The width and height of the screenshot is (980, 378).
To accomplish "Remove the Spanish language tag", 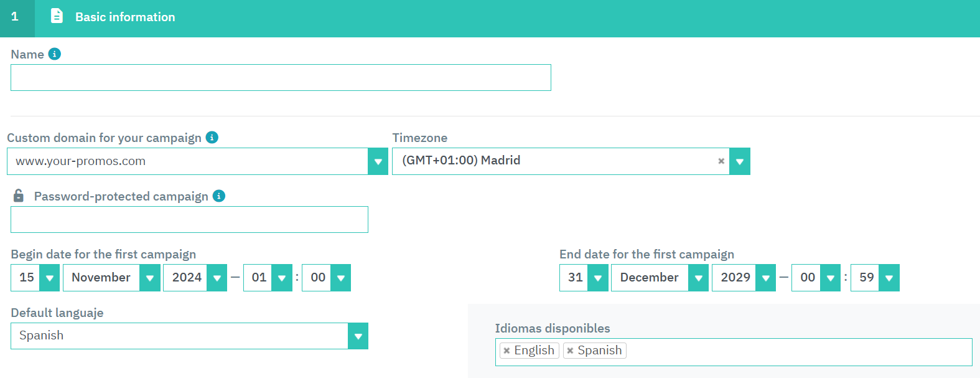I will coord(570,351).
